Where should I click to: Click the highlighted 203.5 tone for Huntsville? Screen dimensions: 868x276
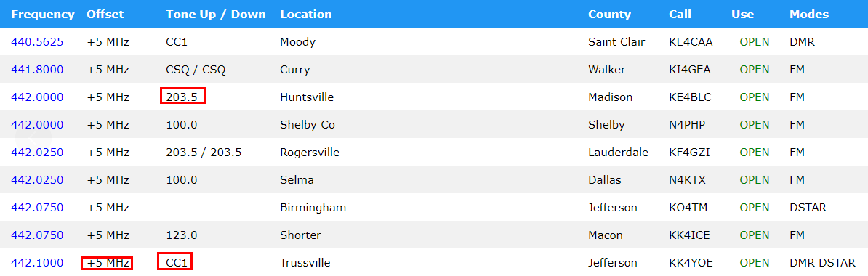183,96
